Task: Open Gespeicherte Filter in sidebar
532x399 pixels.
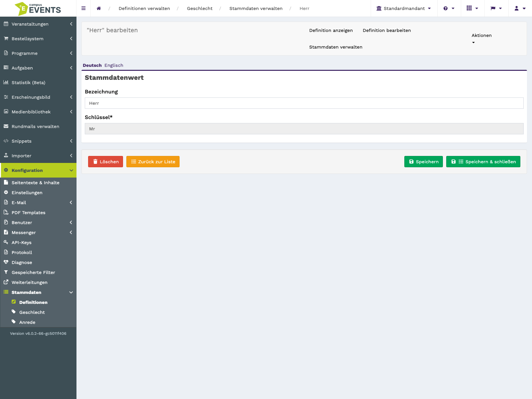Action: 38,272
